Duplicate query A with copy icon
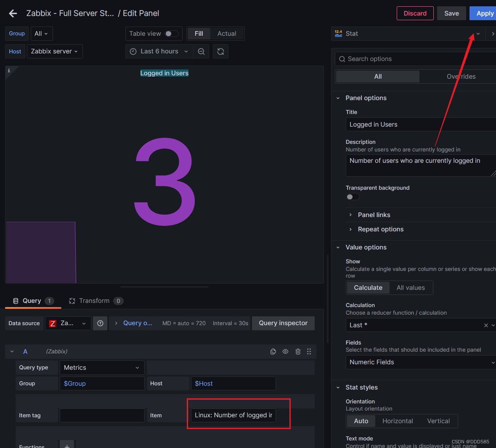 pyautogui.click(x=273, y=352)
